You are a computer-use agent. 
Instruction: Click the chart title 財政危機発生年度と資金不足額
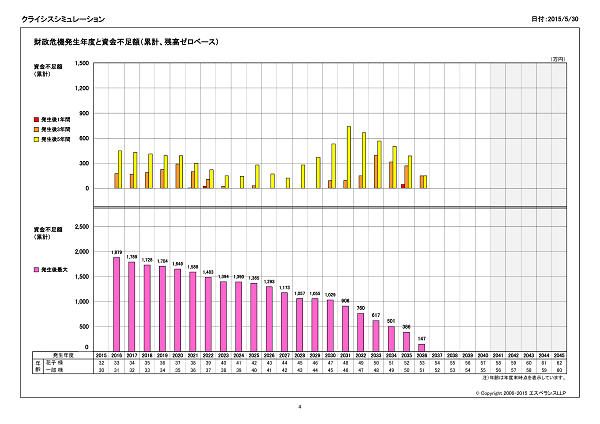click(126, 43)
